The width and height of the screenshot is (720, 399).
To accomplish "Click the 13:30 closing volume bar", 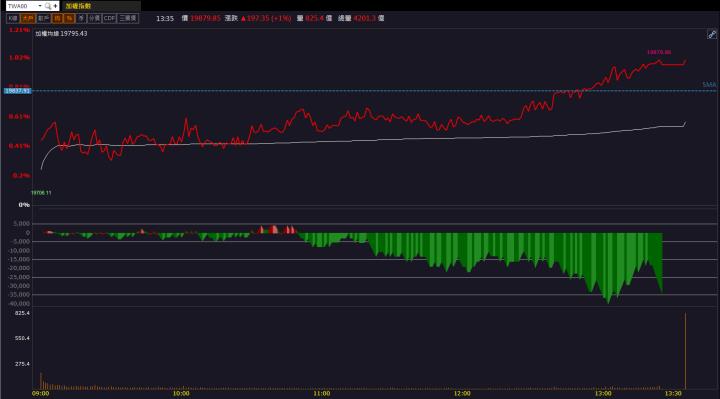I will pyautogui.click(x=685, y=351).
